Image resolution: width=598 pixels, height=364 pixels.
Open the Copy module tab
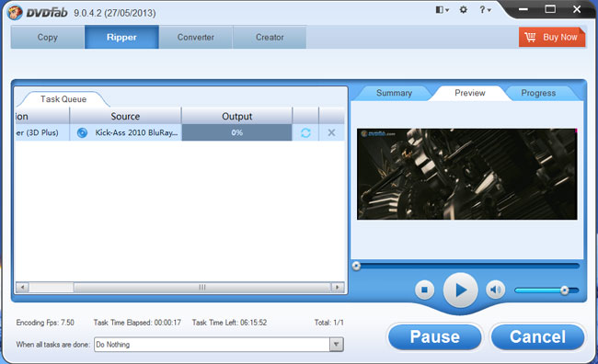[x=47, y=38]
